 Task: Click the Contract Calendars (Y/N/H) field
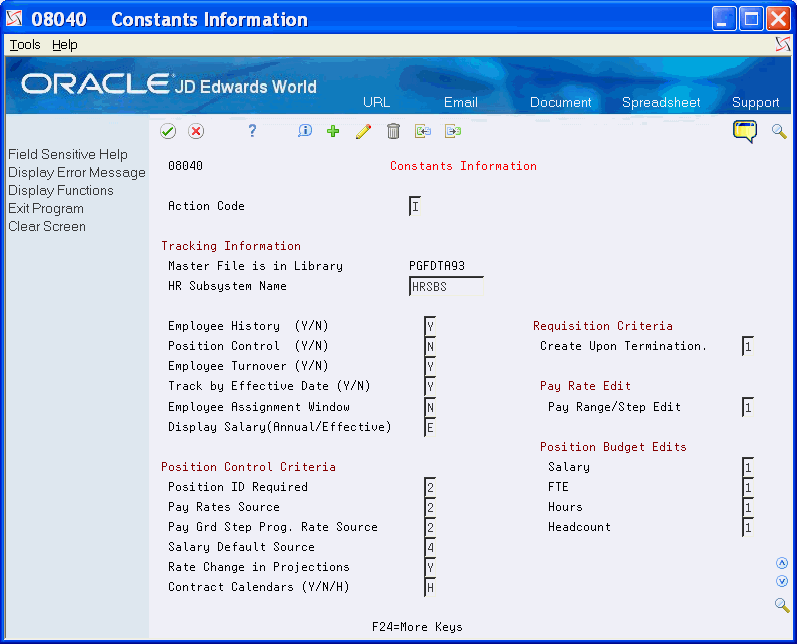pyautogui.click(x=430, y=588)
